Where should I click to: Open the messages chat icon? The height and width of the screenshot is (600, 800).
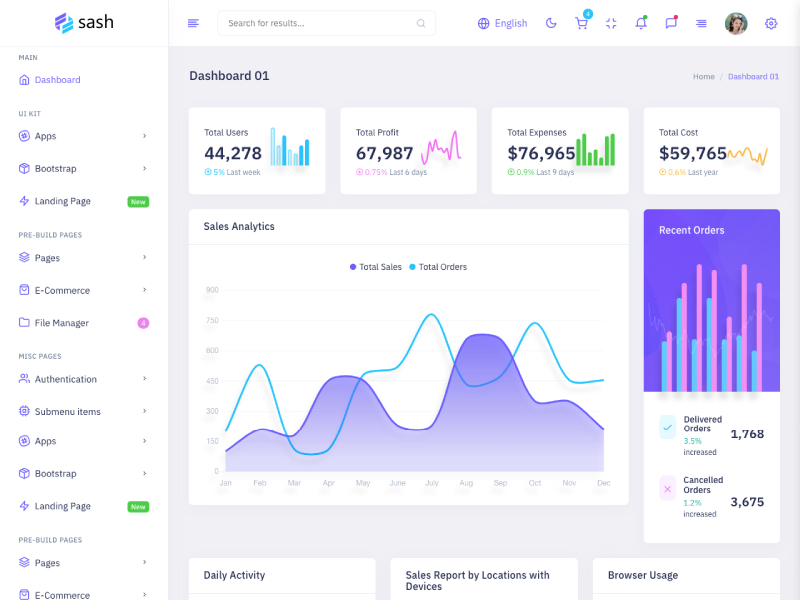tap(671, 23)
